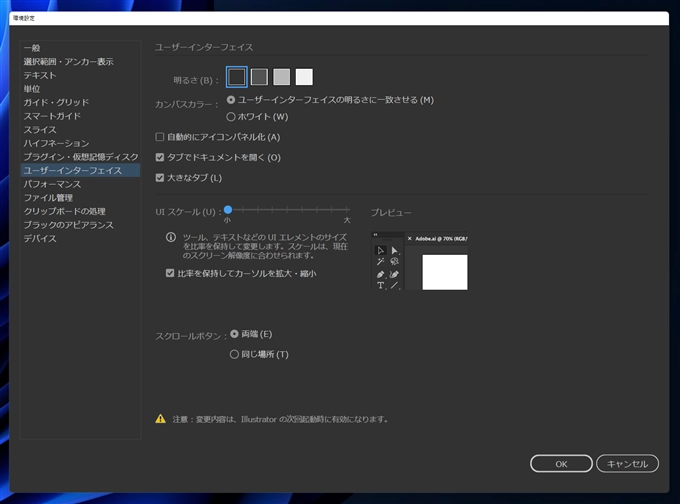Switch to 単位 preferences category

pos(80,89)
